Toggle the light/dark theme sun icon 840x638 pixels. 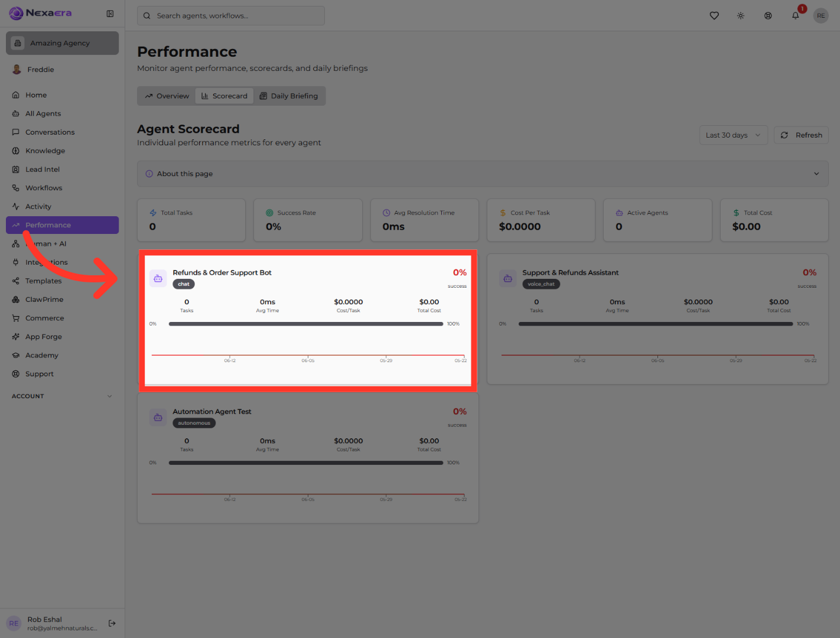pyautogui.click(x=741, y=16)
